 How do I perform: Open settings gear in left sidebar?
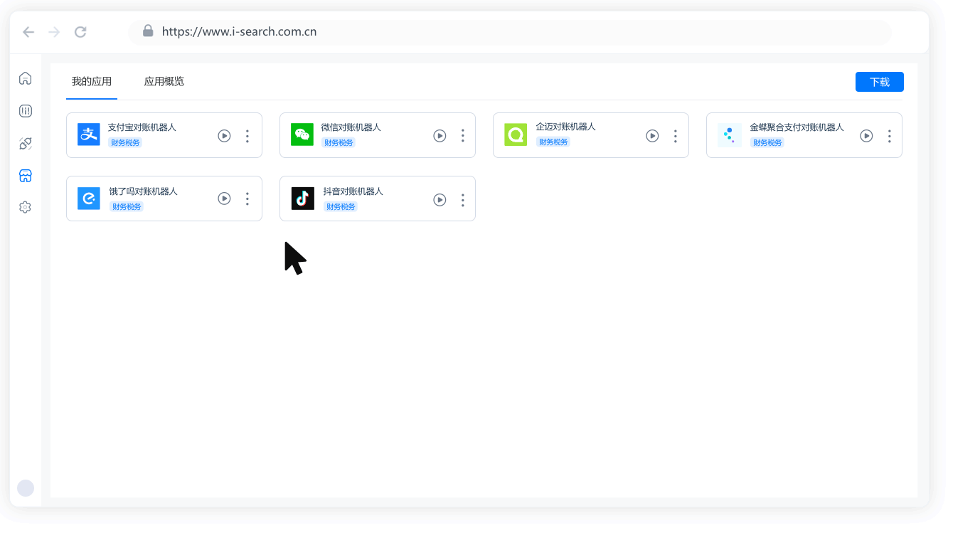tap(25, 207)
